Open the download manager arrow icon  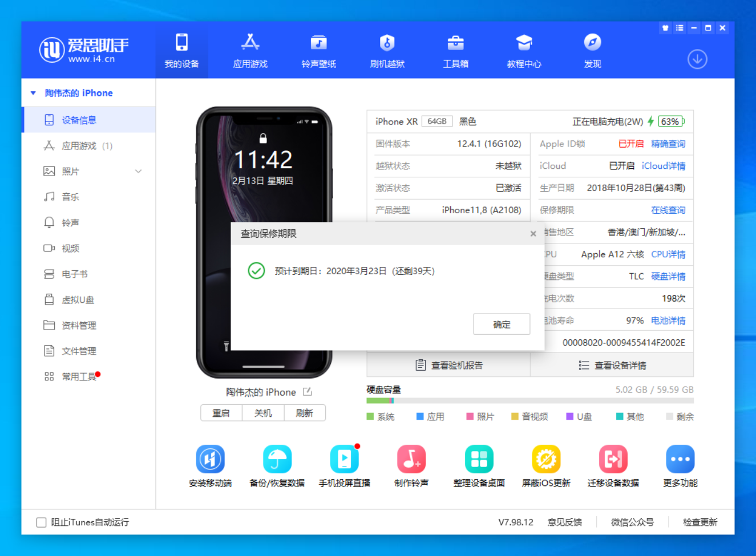click(x=697, y=59)
